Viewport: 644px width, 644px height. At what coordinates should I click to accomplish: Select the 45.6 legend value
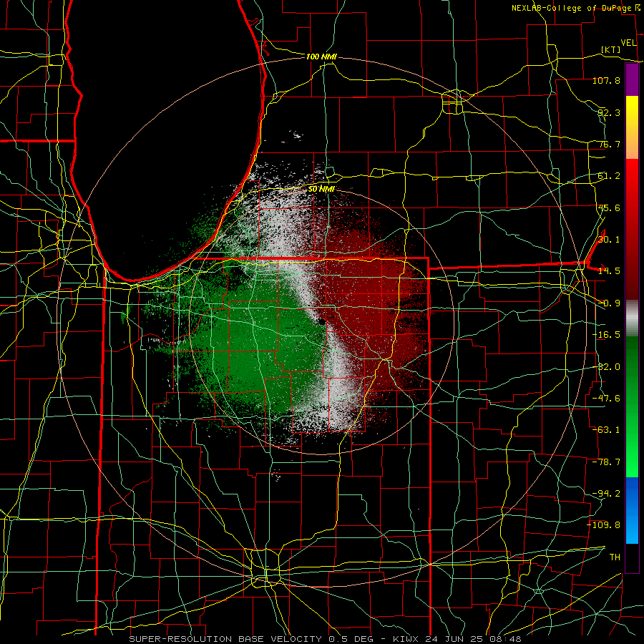pyautogui.click(x=609, y=208)
